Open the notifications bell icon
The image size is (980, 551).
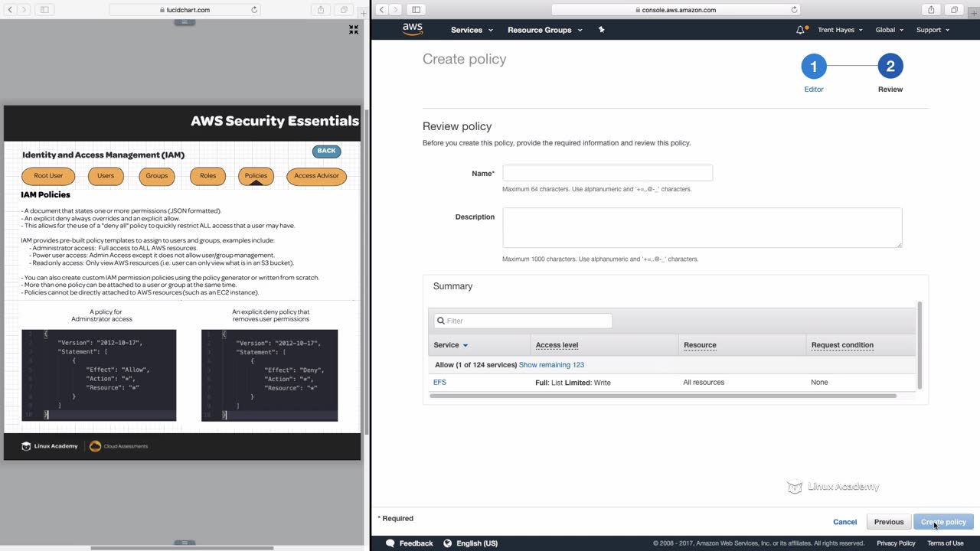coord(800,30)
